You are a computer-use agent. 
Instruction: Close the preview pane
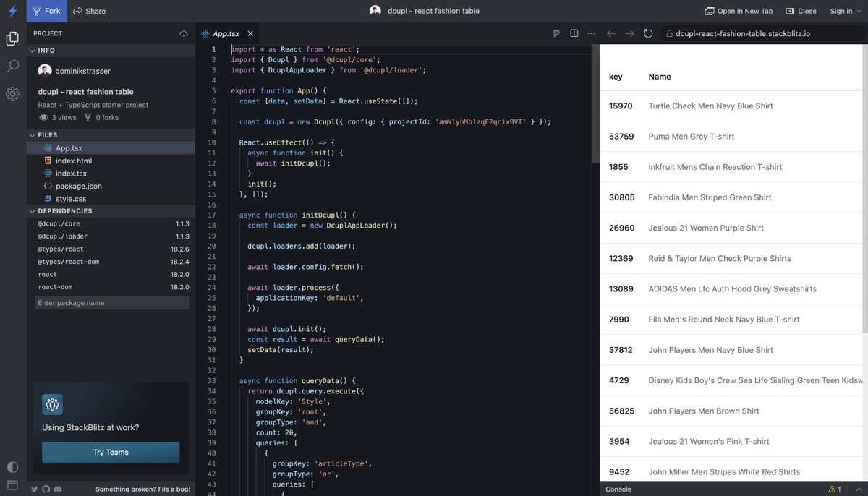(801, 11)
